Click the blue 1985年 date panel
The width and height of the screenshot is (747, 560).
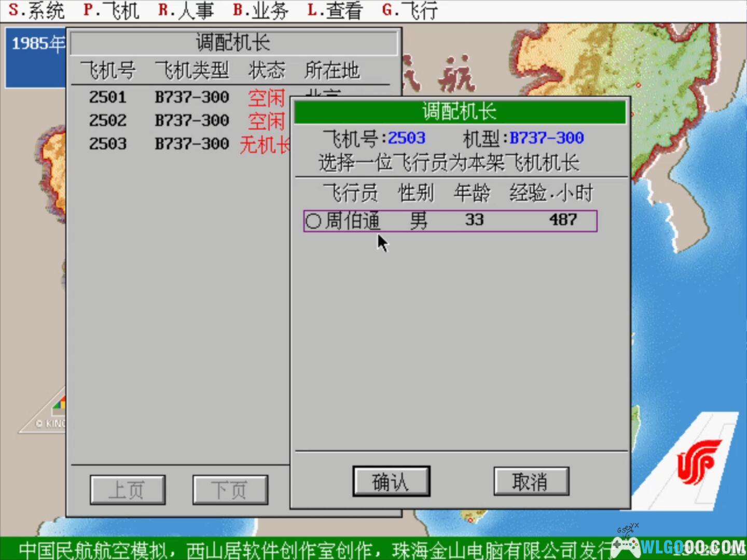(x=36, y=57)
